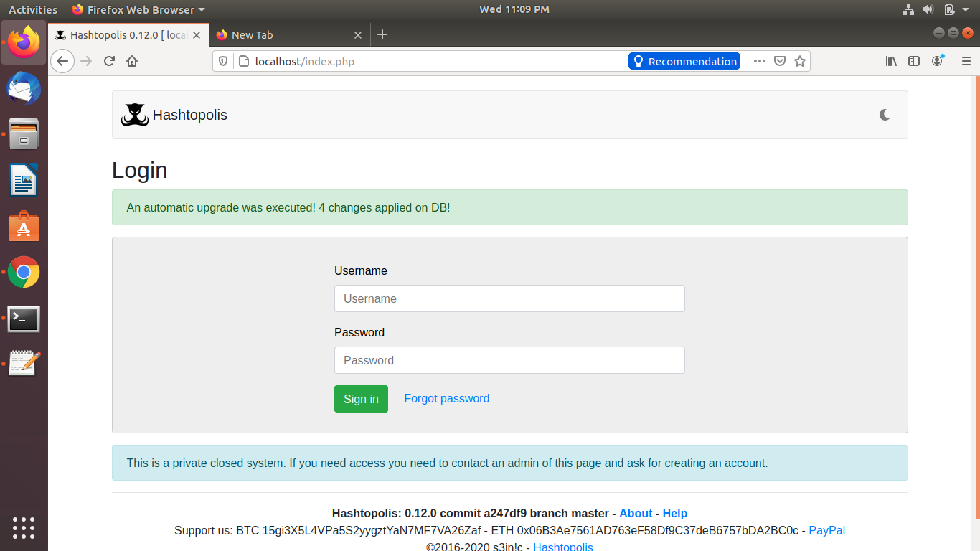Go back with the browser back arrow

click(x=62, y=61)
